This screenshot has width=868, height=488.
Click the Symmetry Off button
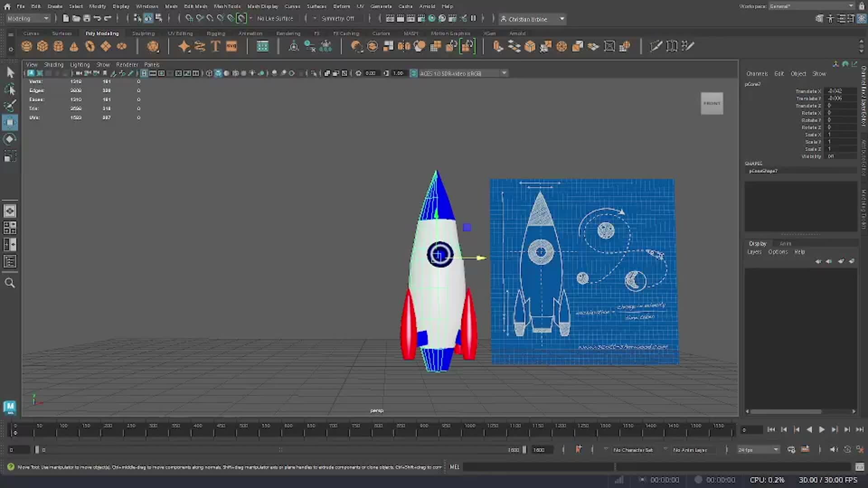coord(338,18)
